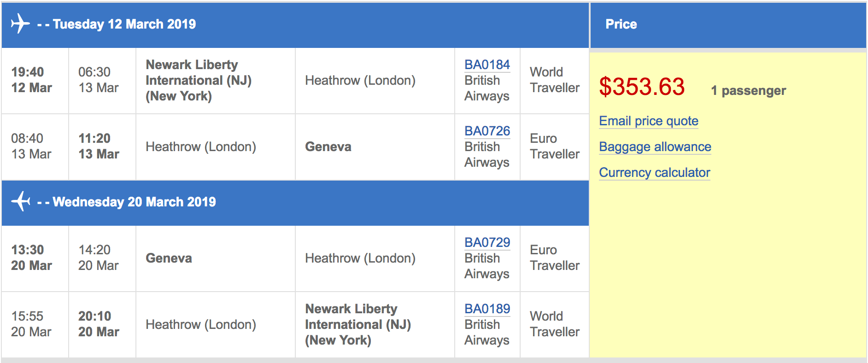Screen dimensions: 868x363
Task: Click the bold Geneva arrival destination cell
Action: pos(328,147)
